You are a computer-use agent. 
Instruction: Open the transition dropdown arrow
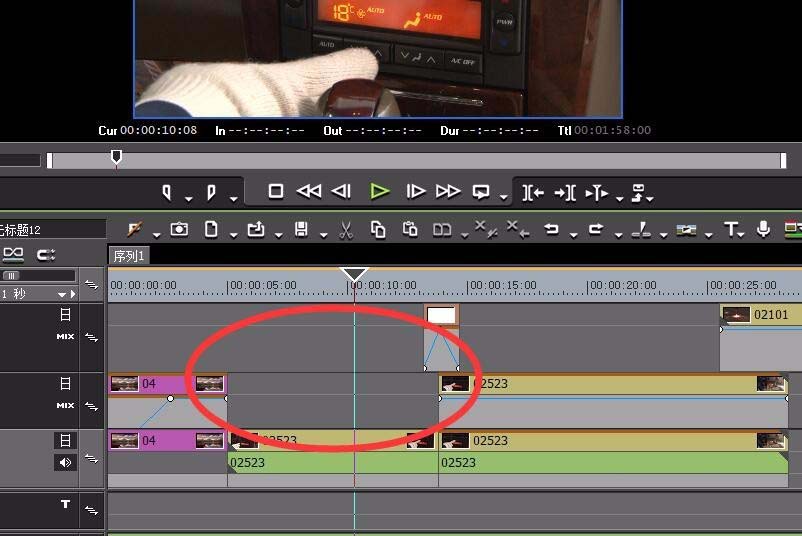(x=708, y=235)
